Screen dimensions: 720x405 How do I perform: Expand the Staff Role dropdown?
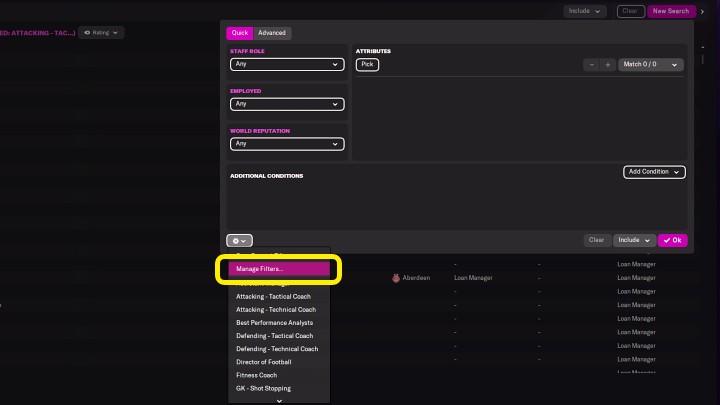coord(287,65)
